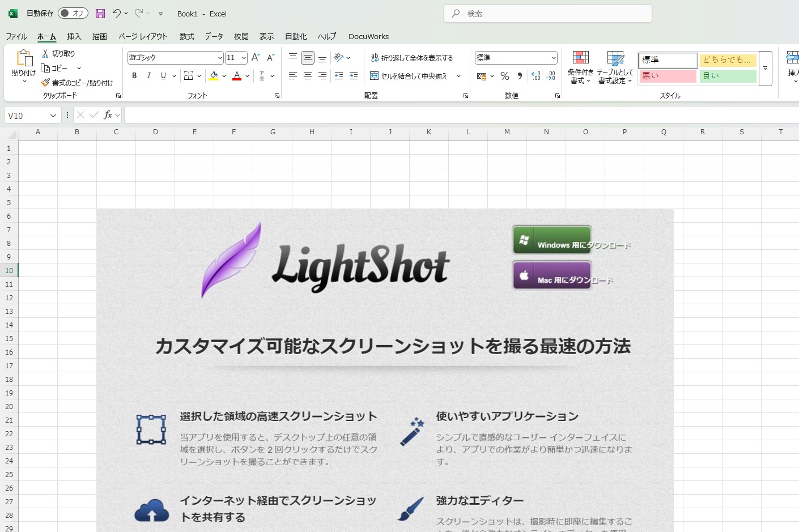Click the Save floppy disk icon
The width and height of the screenshot is (799, 532).
100,14
